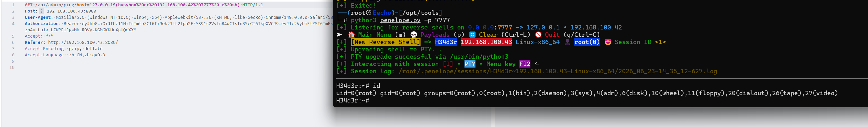Click the underlined penelope.py filename
868x127 pixels.
(x=400, y=20)
